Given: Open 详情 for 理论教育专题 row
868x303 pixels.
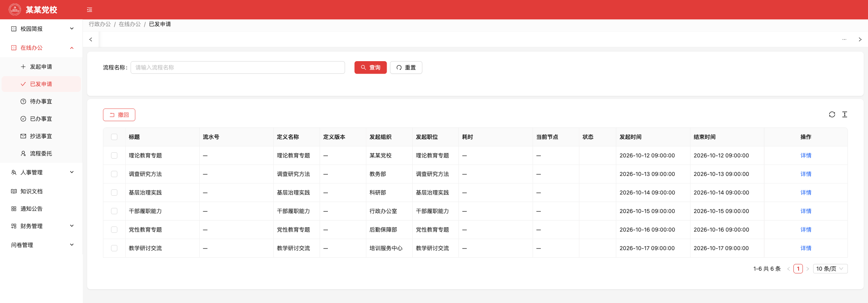Looking at the screenshot, I should tap(806, 155).
